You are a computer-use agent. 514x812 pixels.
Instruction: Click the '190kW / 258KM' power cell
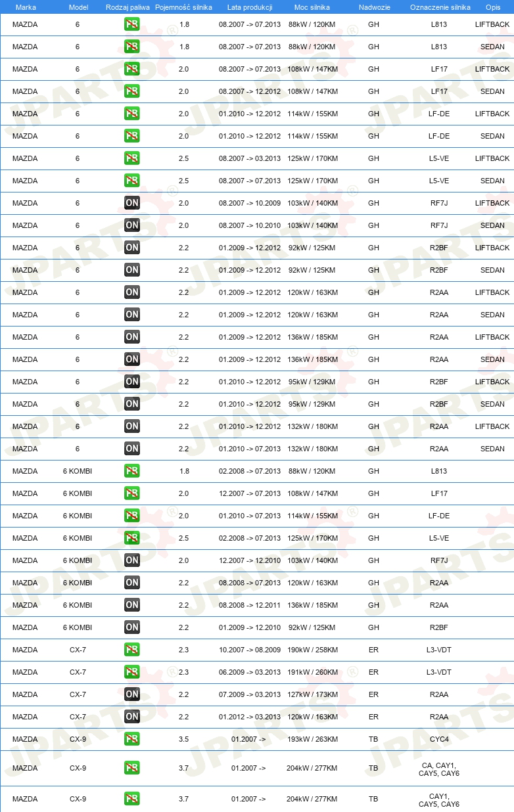(313, 650)
